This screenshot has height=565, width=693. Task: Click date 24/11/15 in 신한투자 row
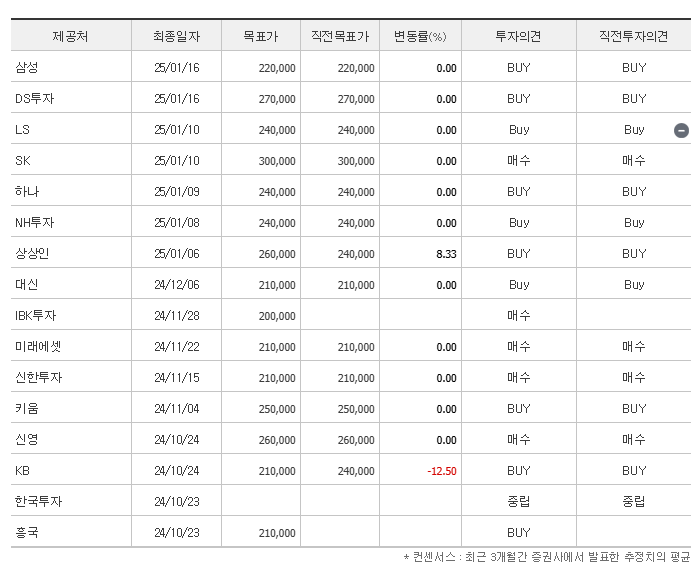pyautogui.click(x=177, y=378)
